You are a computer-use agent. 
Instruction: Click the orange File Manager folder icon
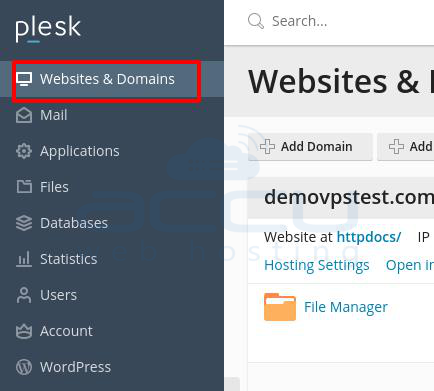coord(280,307)
